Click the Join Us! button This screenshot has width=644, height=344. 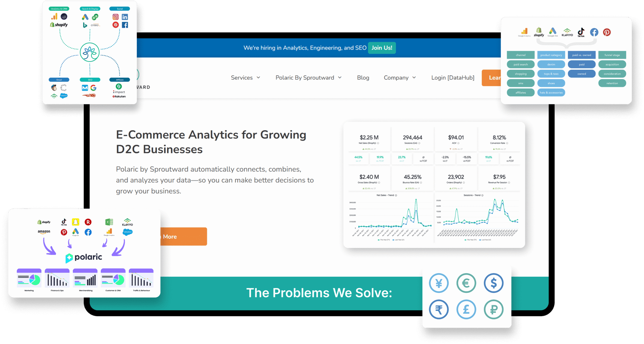click(382, 48)
